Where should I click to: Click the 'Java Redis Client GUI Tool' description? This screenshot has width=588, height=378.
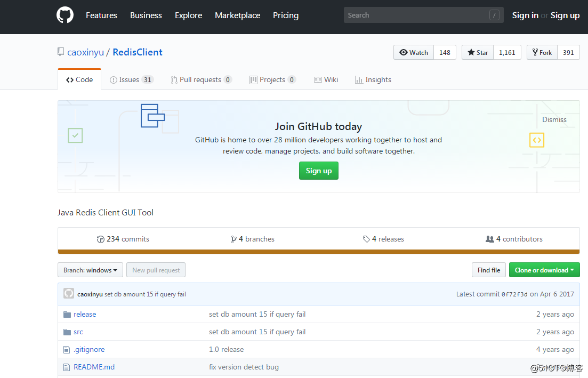(x=106, y=213)
